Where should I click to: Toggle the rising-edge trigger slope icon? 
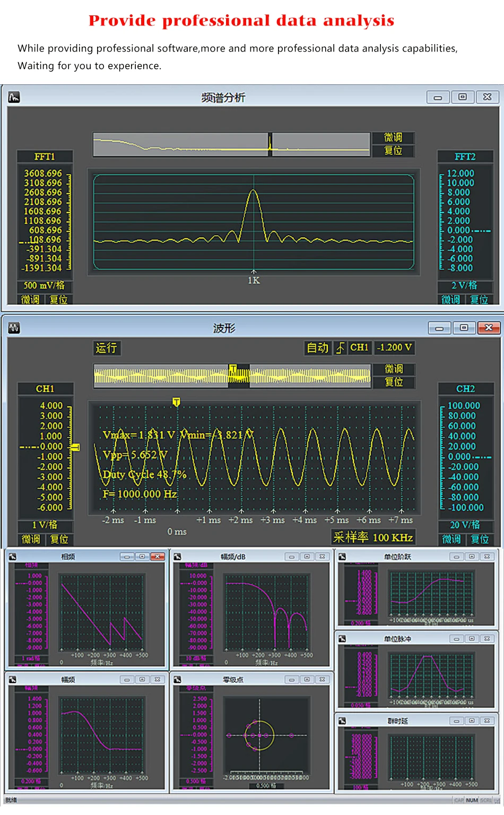(340, 348)
